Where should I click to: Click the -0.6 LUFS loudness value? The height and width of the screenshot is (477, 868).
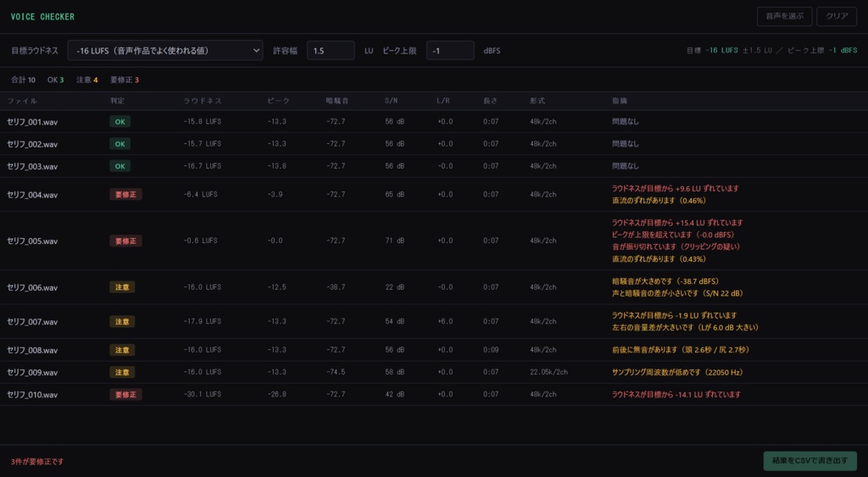(200, 241)
